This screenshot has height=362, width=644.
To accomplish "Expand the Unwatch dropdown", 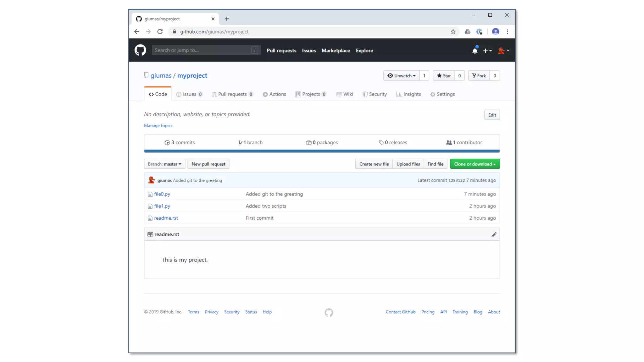I will point(401,76).
